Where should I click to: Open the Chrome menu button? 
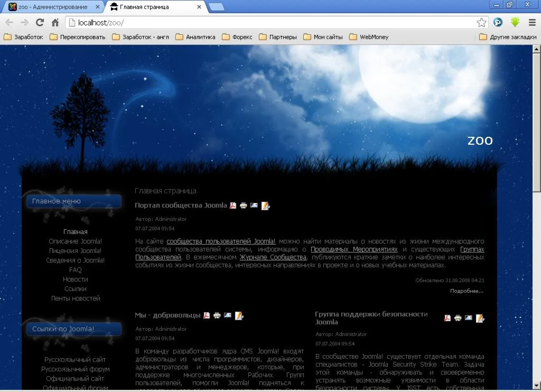coord(531,22)
